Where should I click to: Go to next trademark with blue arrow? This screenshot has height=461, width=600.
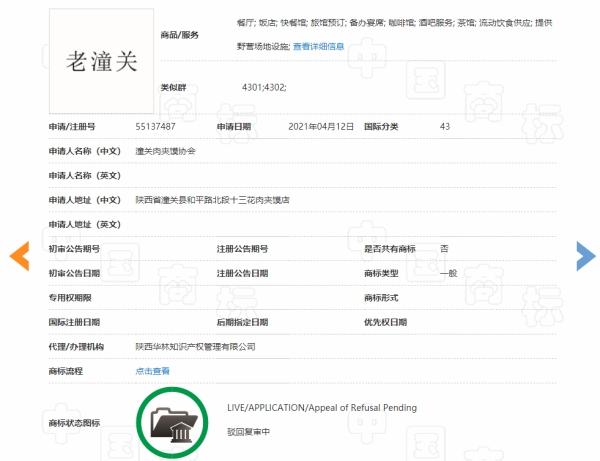click(x=586, y=256)
